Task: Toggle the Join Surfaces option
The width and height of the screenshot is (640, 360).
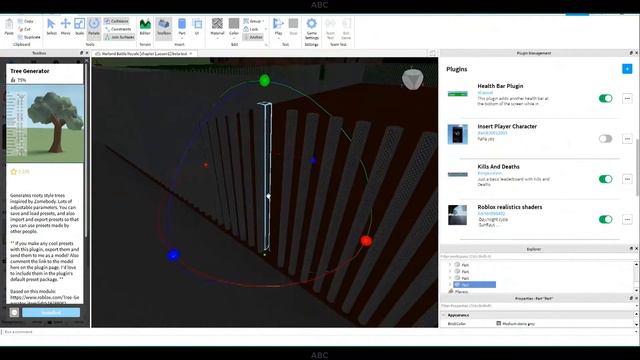Action: 120,37
